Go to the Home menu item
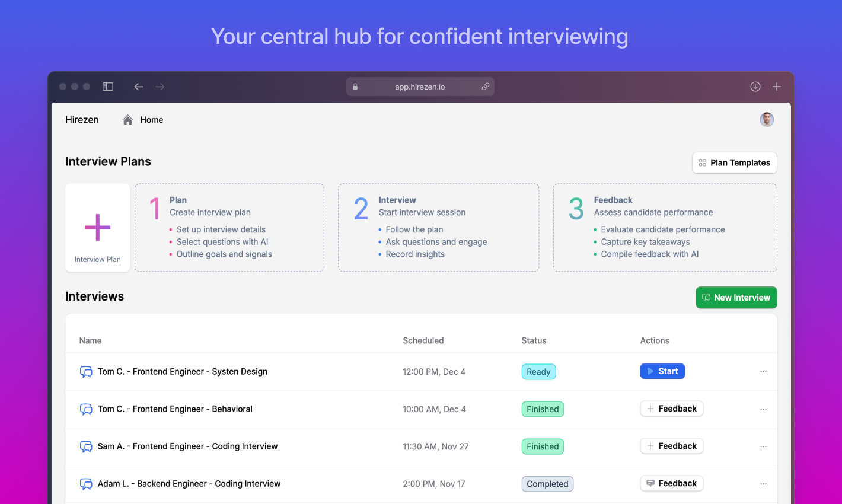The height and width of the screenshot is (504, 842). (152, 120)
